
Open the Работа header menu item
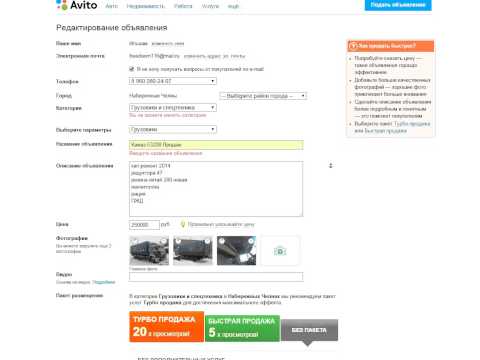pos(183,6)
